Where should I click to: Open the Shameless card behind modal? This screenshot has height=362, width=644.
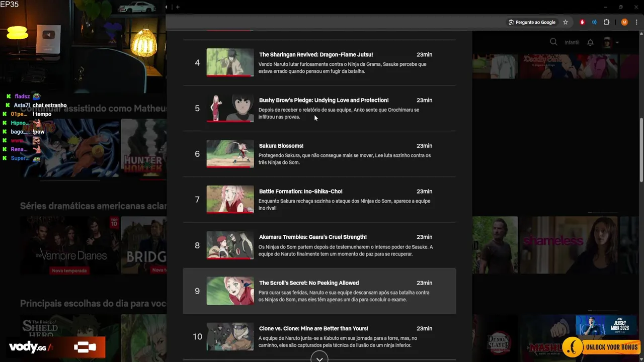click(x=569, y=245)
